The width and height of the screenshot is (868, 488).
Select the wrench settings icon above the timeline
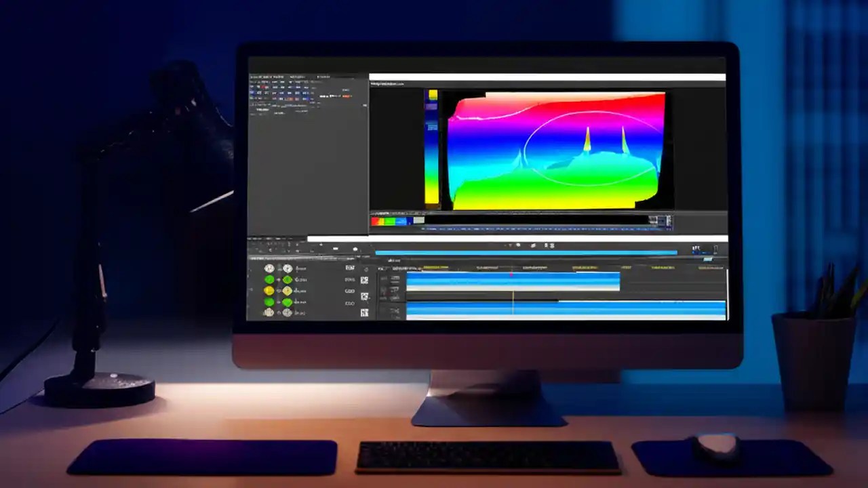[x=534, y=245]
